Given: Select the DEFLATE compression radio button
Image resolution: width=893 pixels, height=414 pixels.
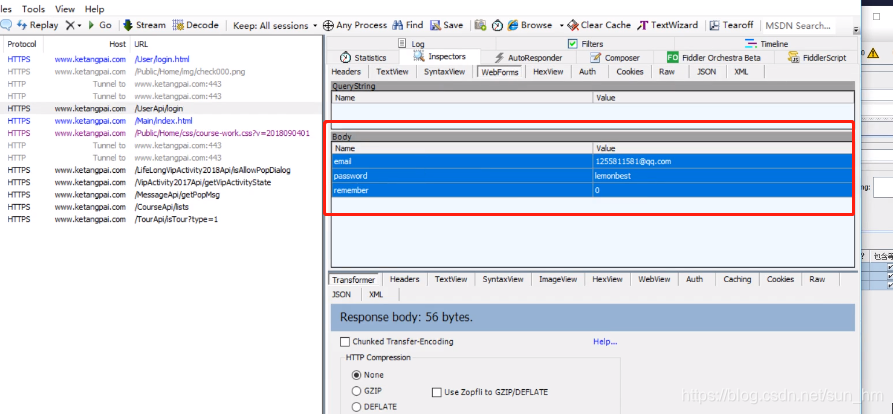Looking at the screenshot, I should pyautogui.click(x=357, y=407).
